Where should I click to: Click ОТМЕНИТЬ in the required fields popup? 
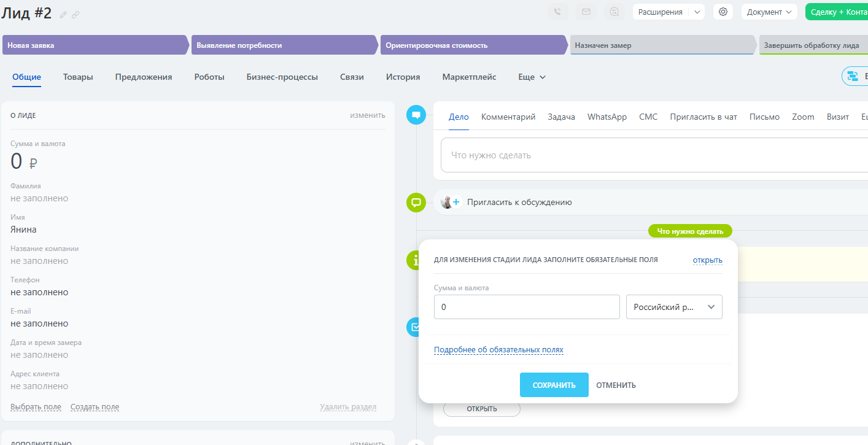coord(616,385)
